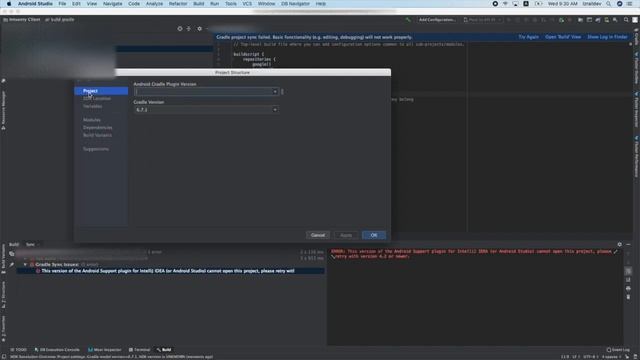The width and height of the screenshot is (640, 360).
Task: Click the macOS Spotlight search icon
Action: (x=608, y=4)
